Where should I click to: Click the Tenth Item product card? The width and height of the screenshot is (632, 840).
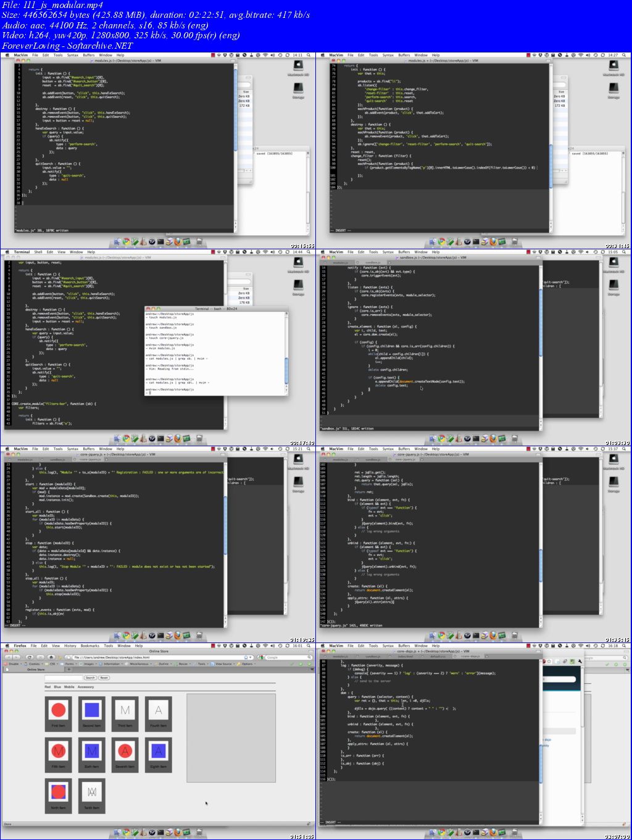(x=92, y=795)
